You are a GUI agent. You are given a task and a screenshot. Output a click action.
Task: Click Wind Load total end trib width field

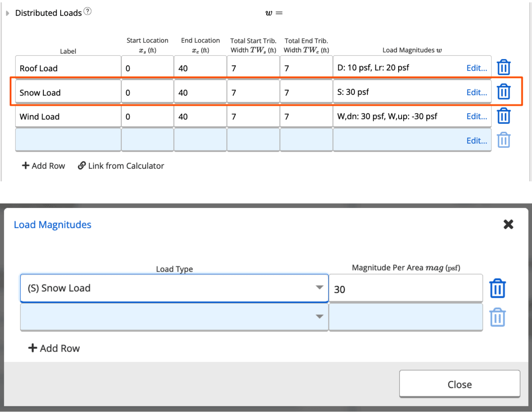pos(306,116)
